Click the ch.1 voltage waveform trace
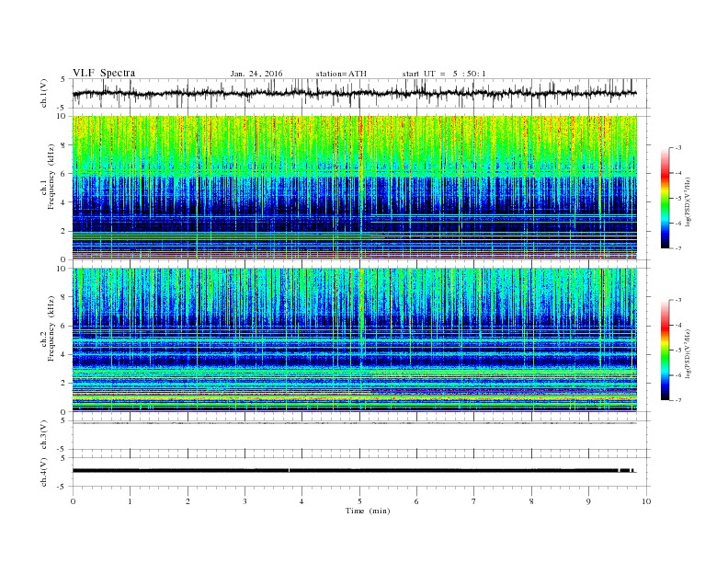Screen dimensions: 728x563 (354, 93)
